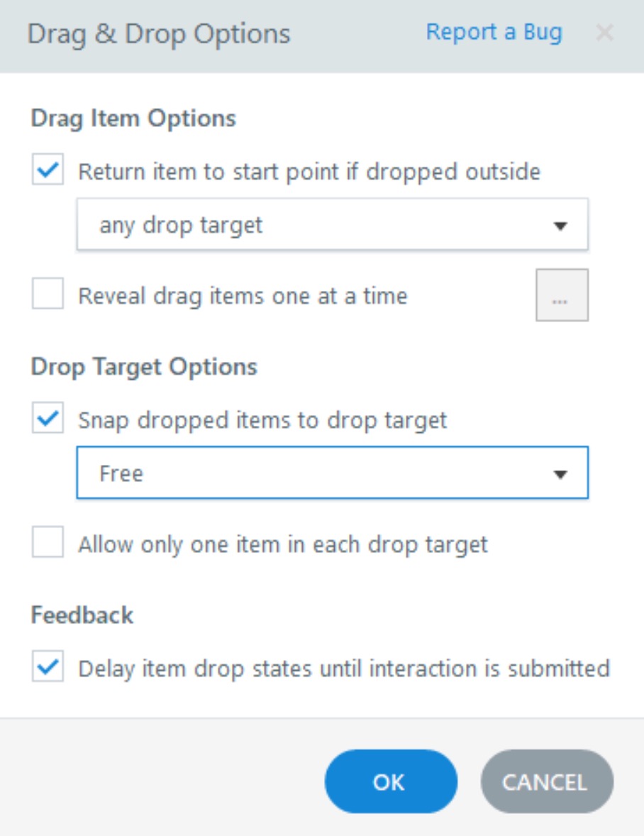Click the arrow on the 'Free' dropdown
Screen dimensions: 644x836
(560, 474)
